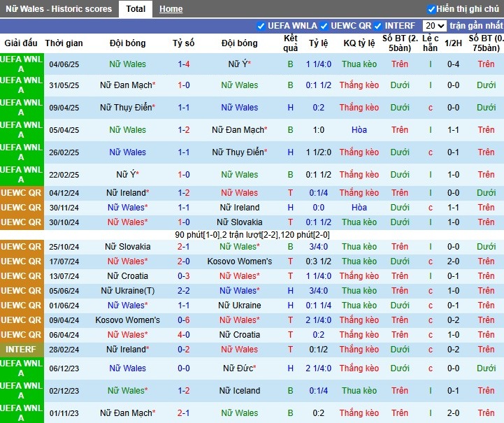Click Nữ Slovakia in 30/10/24 match
The height and width of the screenshot is (423, 504).
(240, 222)
